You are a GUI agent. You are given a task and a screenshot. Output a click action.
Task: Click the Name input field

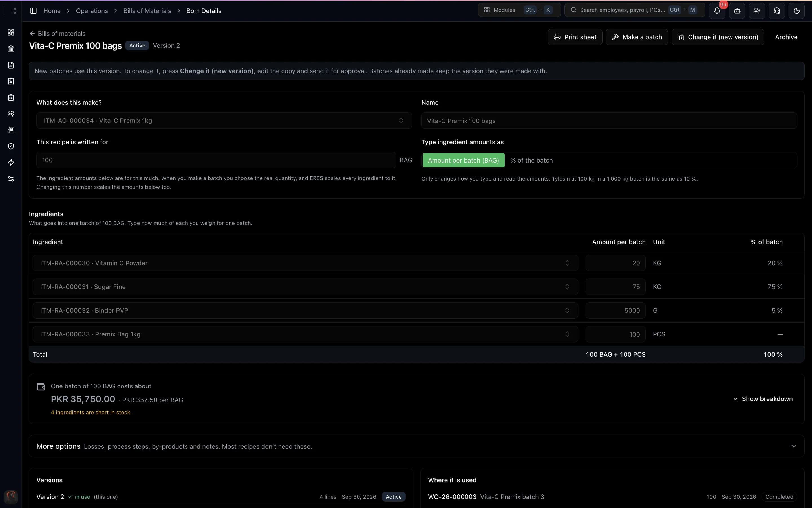click(609, 121)
